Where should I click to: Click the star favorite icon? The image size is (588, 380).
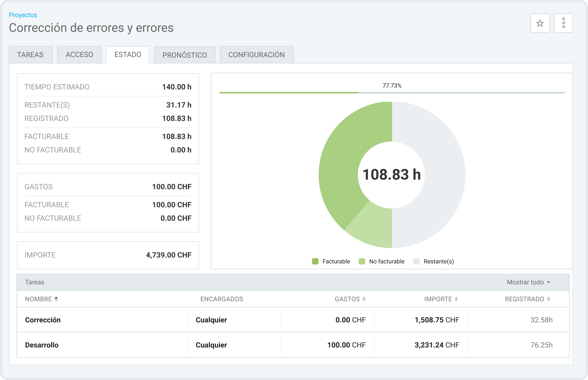click(x=540, y=23)
